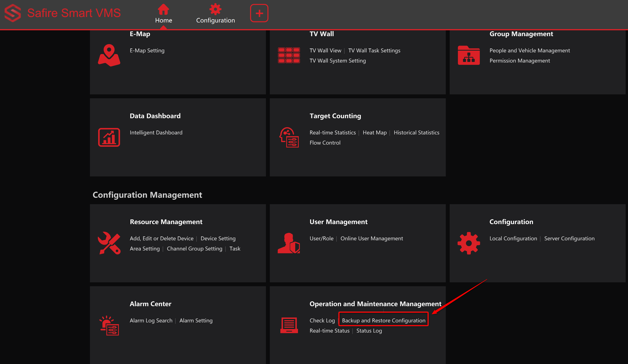Click the Operation and Maintenance laptop icon
The height and width of the screenshot is (364, 628).
coord(289,325)
